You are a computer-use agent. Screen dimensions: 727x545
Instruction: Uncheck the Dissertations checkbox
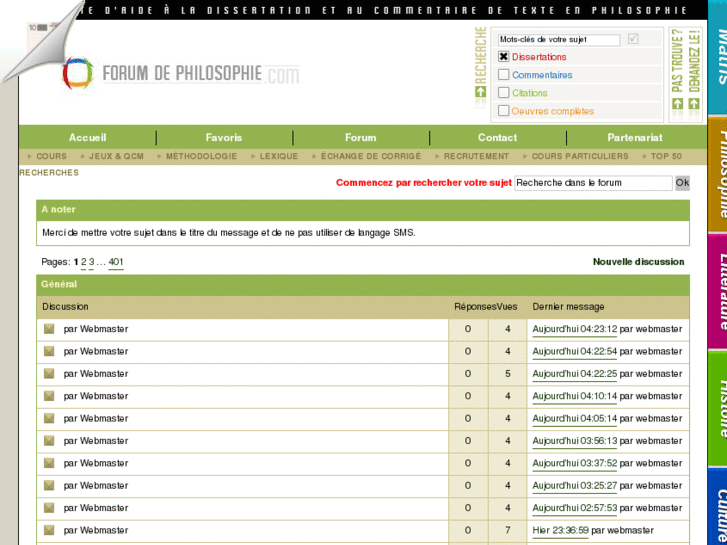click(x=504, y=57)
